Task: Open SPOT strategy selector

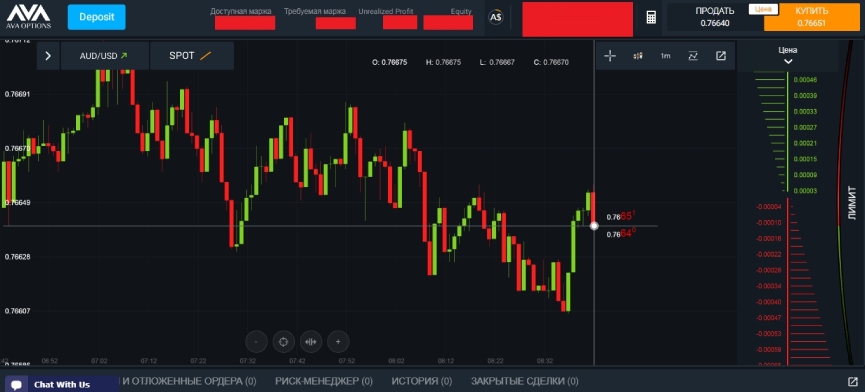Action: [191, 56]
